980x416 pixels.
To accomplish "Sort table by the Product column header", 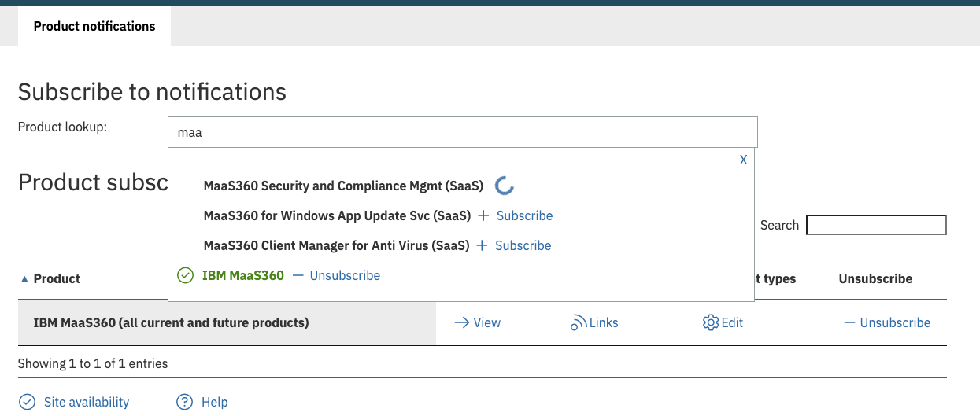I will tap(57, 278).
